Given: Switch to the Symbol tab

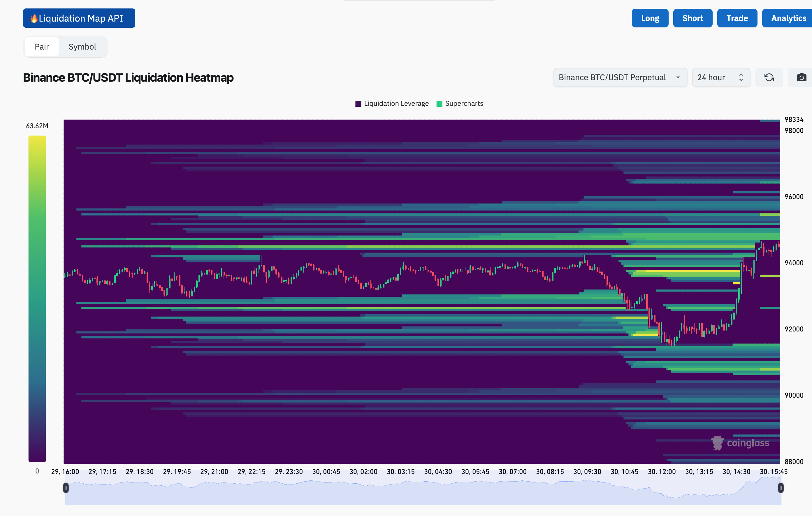Looking at the screenshot, I should 82,47.
